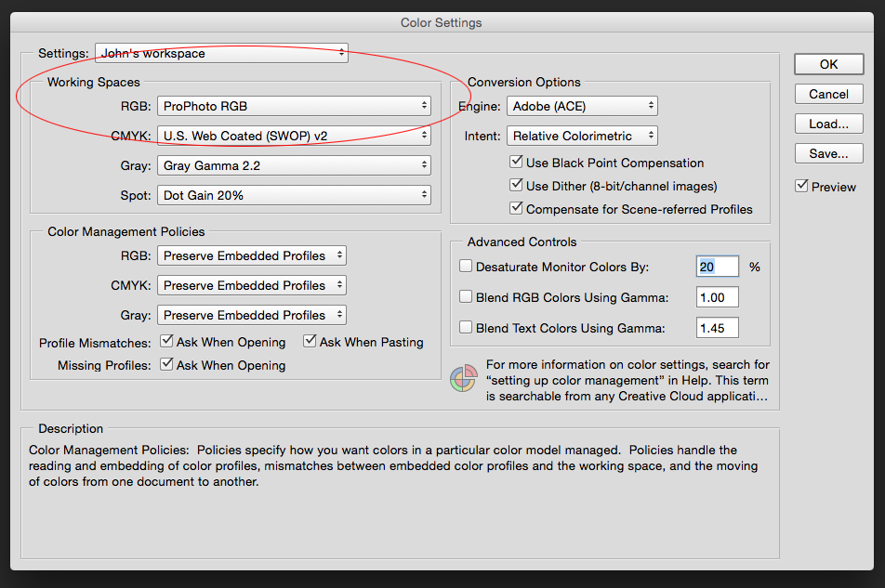Open the Spot Dot Gain dropdown
This screenshot has width=885, height=588.
(x=294, y=196)
